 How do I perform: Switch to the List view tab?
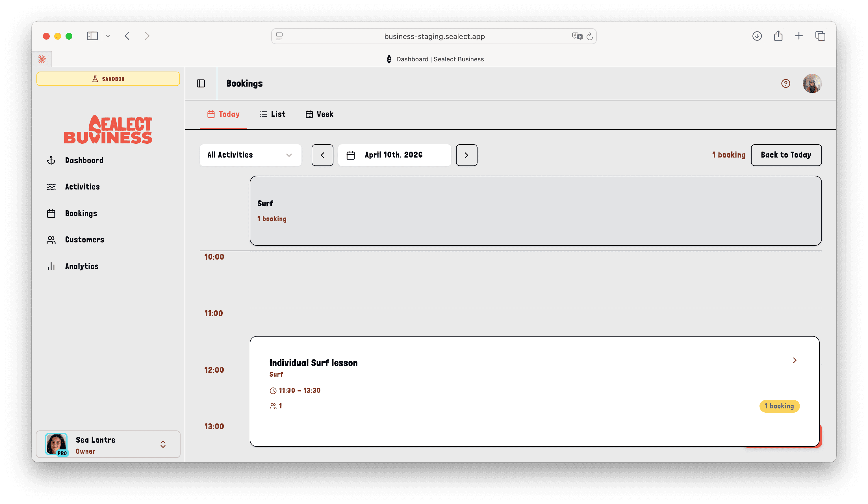pyautogui.click(x=272, y=114)
